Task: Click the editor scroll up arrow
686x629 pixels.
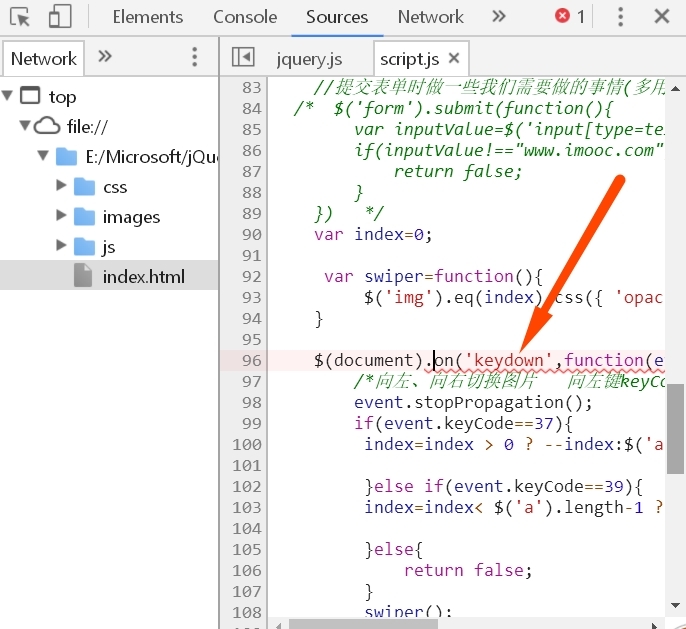Action: point(676,88)
